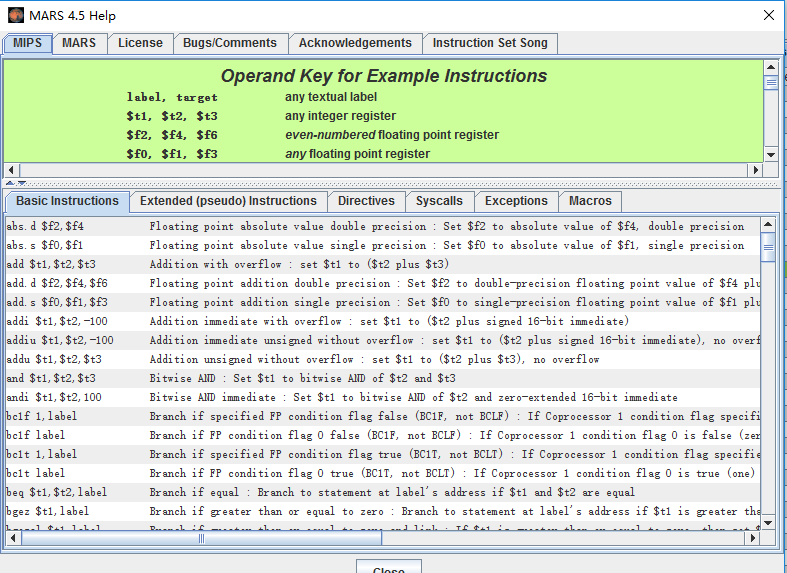Open the Bugs/Comments tab
This screenshot has height=573, width=787.
(230, 43)
